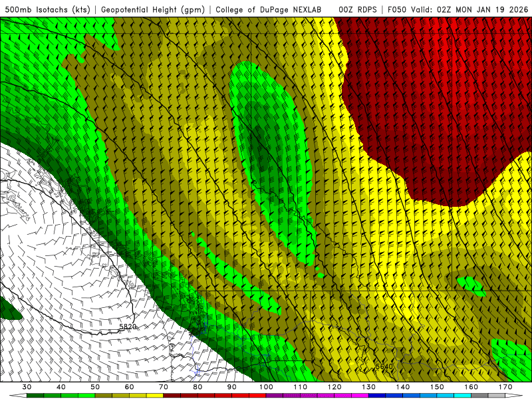Click the 'Geopotential Height (gpm)' header label

(153, 9)
